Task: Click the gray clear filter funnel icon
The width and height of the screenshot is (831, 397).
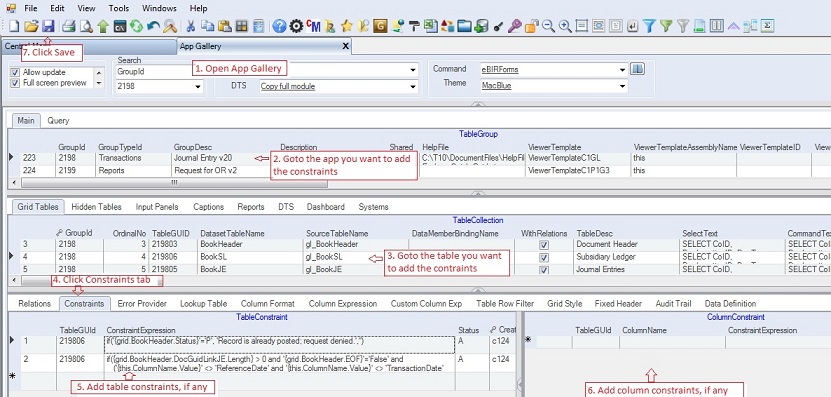Action: click(683, 26)
